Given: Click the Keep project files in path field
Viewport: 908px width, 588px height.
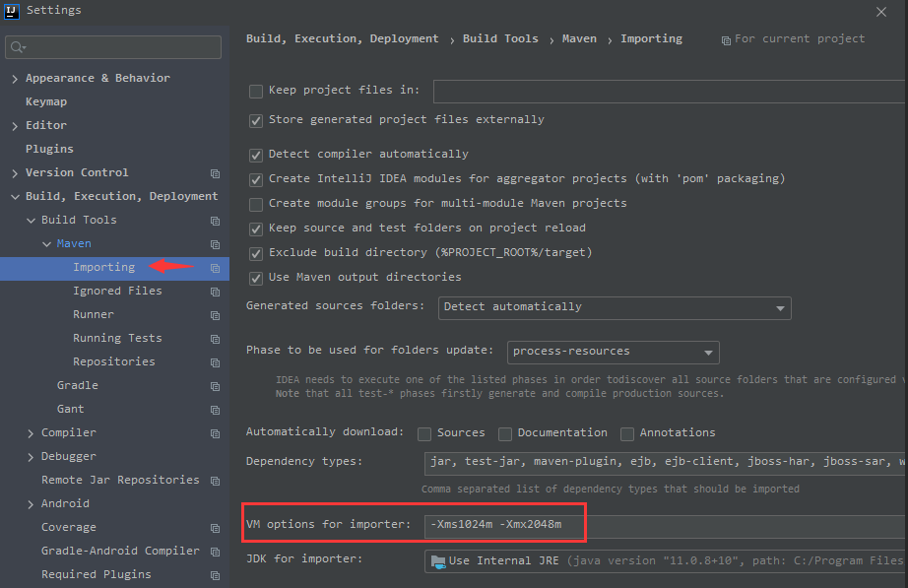Looking at the screenshot, I should tap(671, 92).
